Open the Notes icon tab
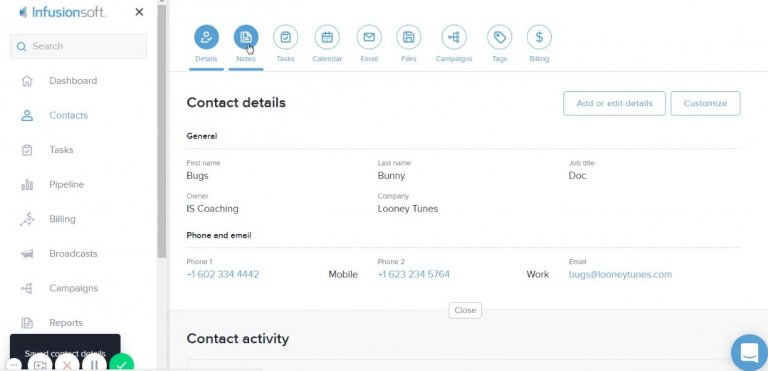 pyautogui.click(x=246, y=37)
